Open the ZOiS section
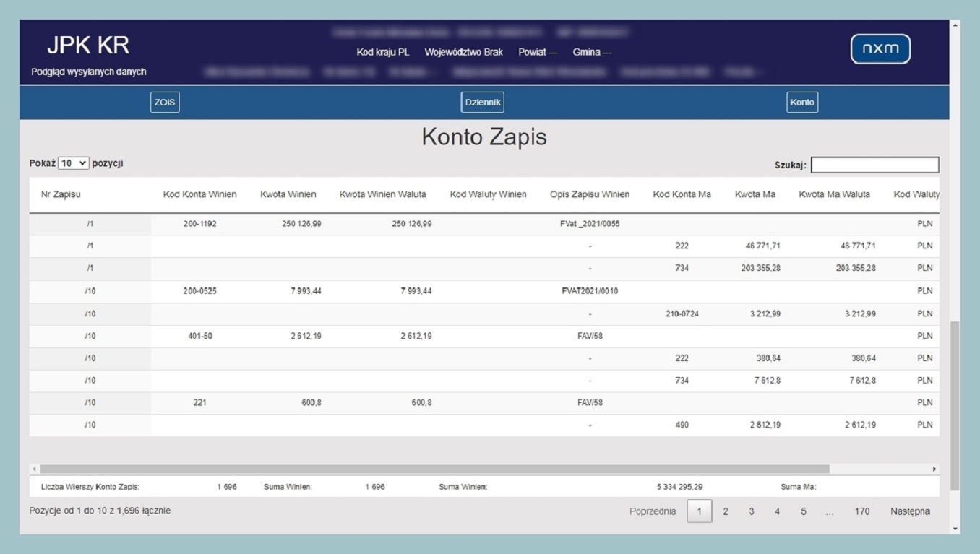The width and height of the screenshot is (980, 554). click(x=165, y=103)
